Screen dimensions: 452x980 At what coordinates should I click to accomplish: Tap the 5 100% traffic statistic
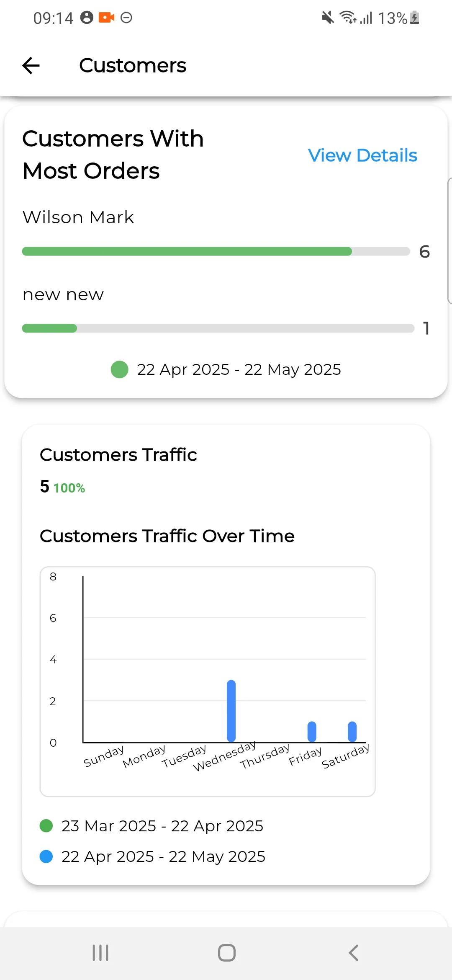pyautogui.click(x=62, y=487)
